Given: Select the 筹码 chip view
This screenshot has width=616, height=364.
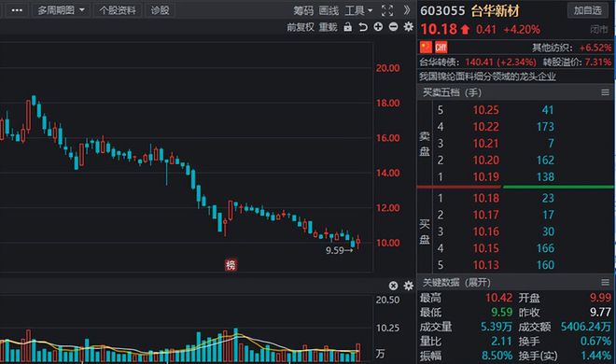Looking at the screenshot, I should [303, 10].
